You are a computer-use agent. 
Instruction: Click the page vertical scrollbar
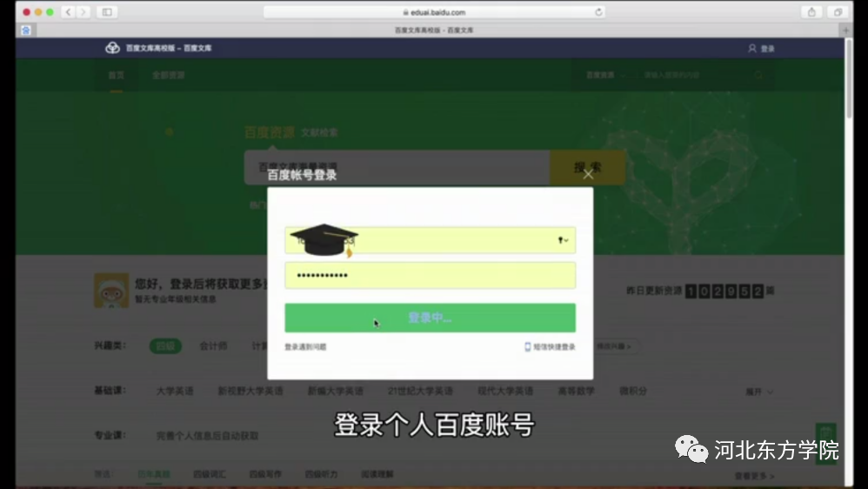tap(849, 78)
